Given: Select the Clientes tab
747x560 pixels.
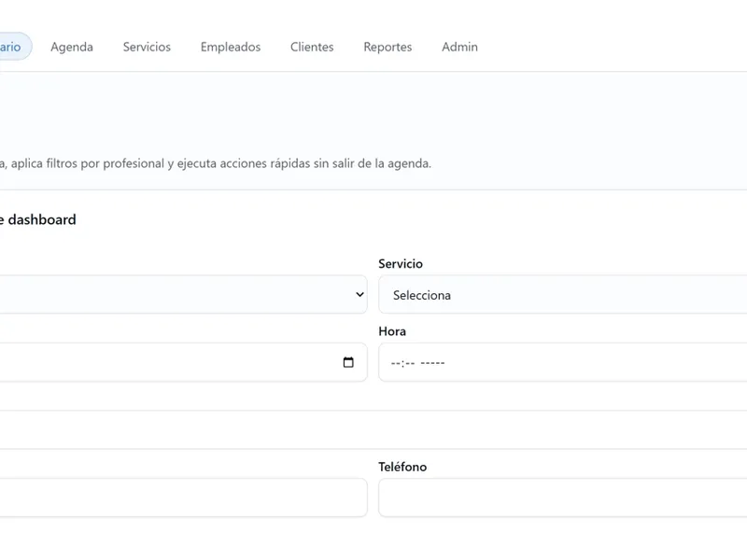Looking at the screenshot, I should click(x=312, y=47).
